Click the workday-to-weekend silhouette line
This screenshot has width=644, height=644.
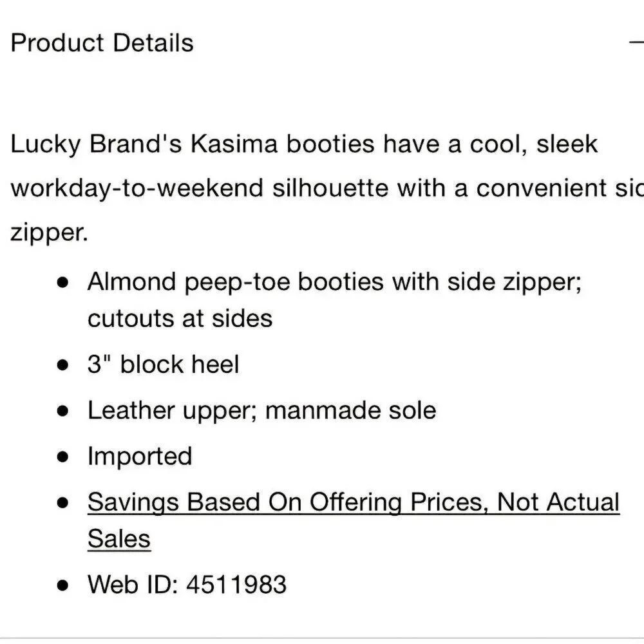point(327,189)
